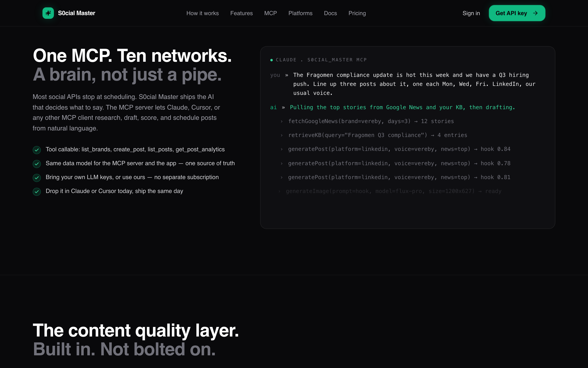Click the check icon beside Same data model

37,164
